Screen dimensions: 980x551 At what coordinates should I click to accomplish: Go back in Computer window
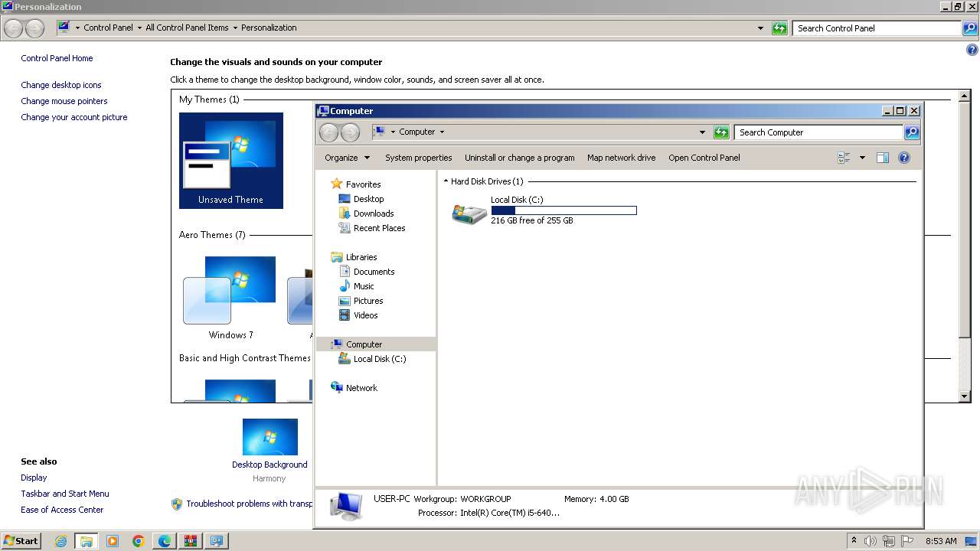[328, 132]
